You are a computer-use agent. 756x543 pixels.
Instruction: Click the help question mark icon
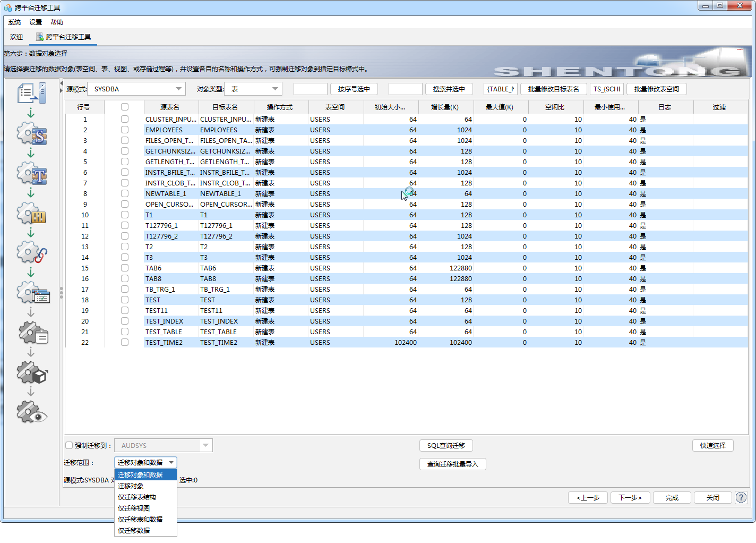pos(741,497)
